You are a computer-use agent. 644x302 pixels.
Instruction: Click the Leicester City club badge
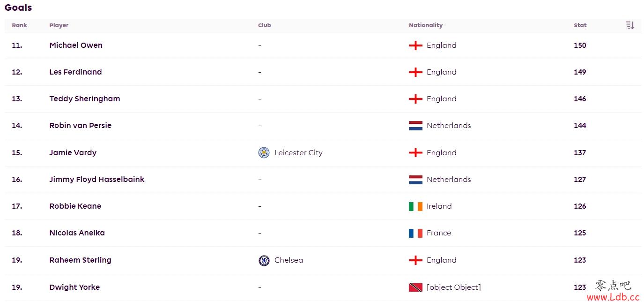pos(264,152)
